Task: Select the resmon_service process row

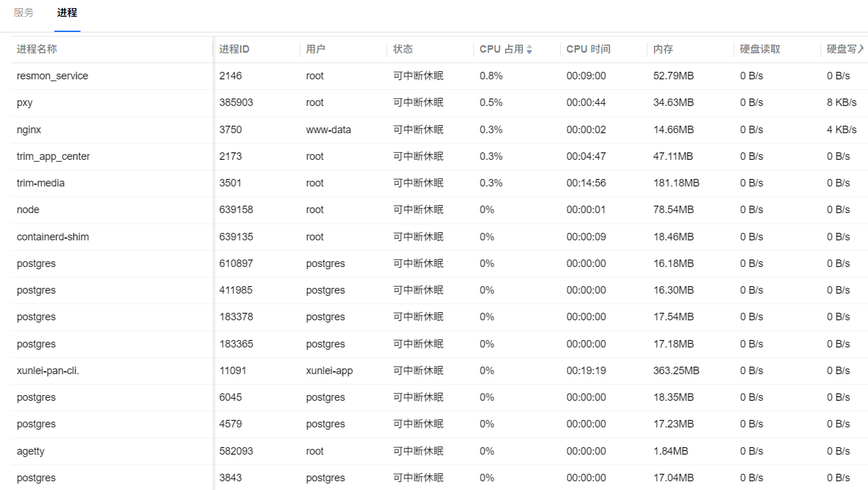Action: [x=439, y=76]
